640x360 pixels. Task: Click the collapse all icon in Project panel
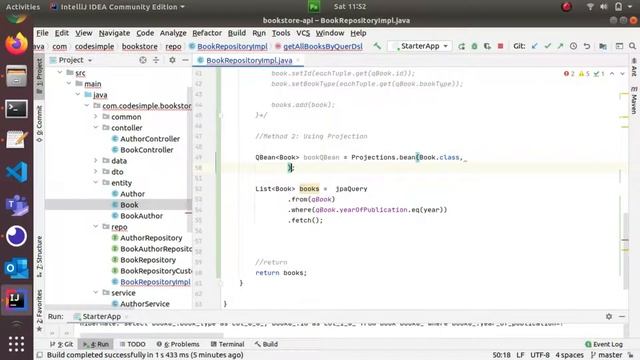(156, 60)
